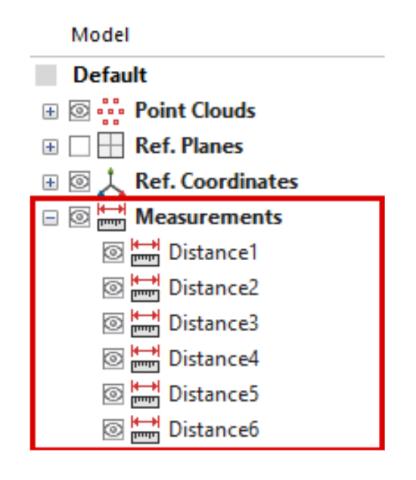Toggle visibility eye for Measurements group
The image size is (416, 480).
pos(79,217)
